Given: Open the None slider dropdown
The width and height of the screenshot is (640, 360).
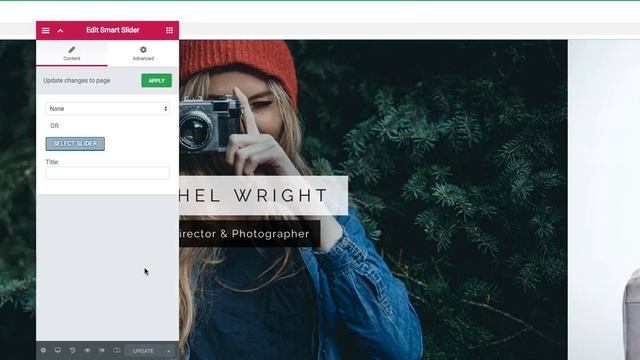Looking at the screenshot, I should [107, 109].
